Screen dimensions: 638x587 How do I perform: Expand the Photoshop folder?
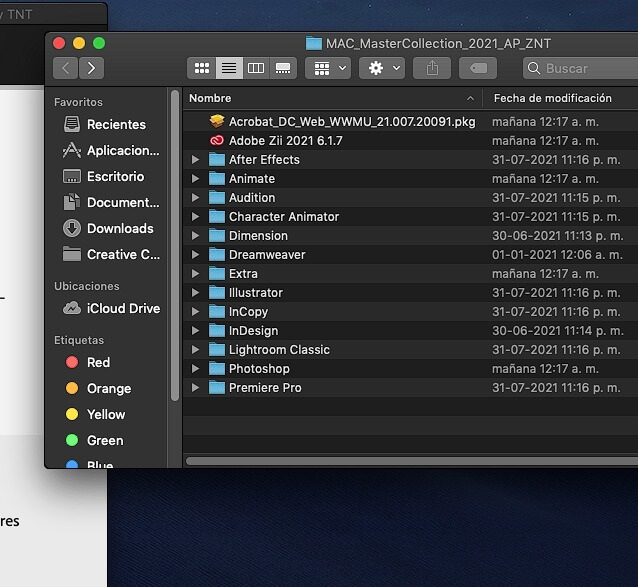click(195, 369)
